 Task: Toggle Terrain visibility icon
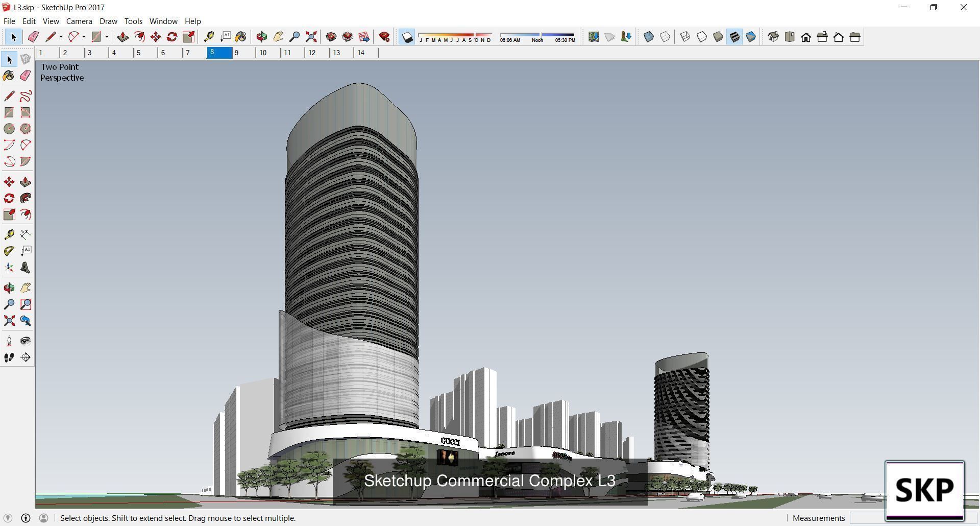(x=610, y=37)
